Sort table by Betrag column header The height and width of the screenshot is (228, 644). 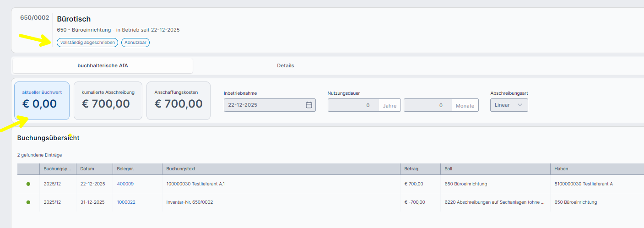[411, 169]
